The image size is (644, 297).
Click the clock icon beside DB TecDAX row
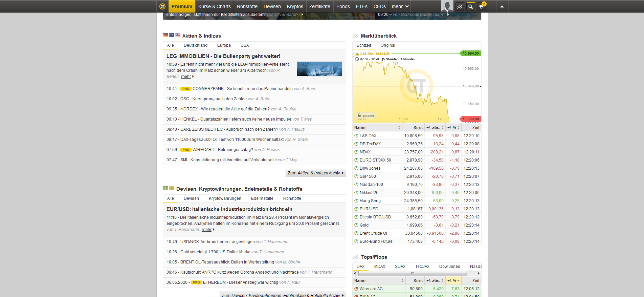[x=356, y=144]
